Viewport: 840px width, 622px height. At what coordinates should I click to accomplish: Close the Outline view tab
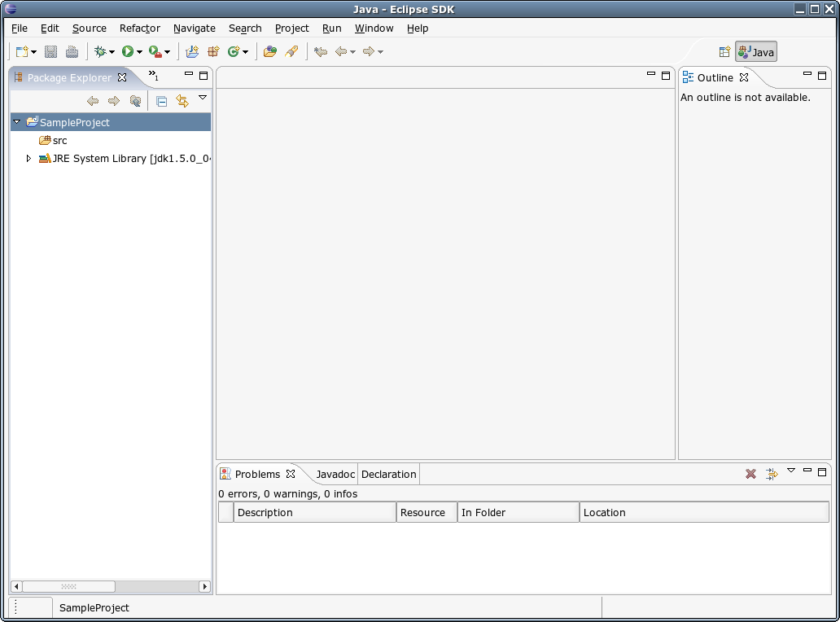743,77
